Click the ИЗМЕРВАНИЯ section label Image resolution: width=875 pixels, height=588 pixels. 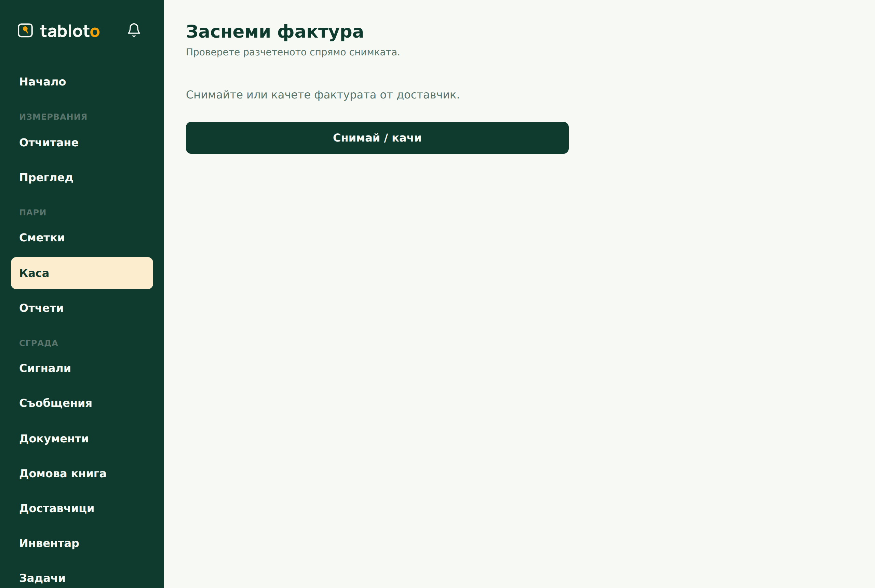click(x=53, y=117)
